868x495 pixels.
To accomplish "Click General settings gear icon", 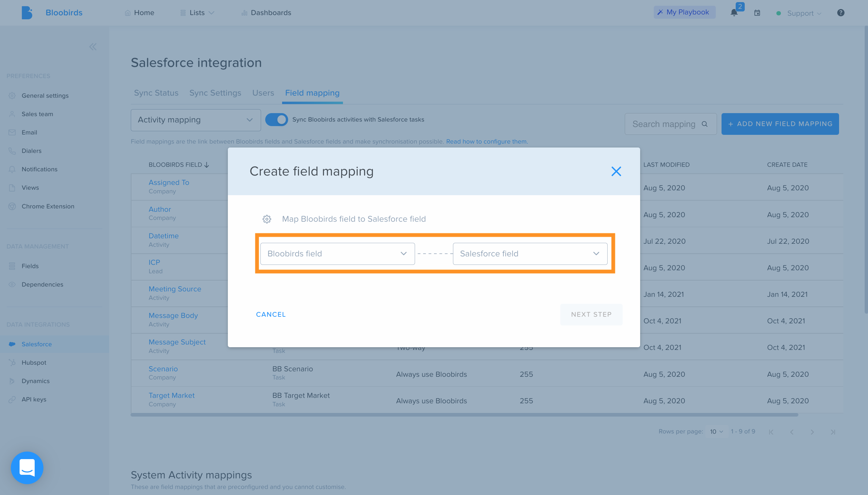I will [12, 96].
